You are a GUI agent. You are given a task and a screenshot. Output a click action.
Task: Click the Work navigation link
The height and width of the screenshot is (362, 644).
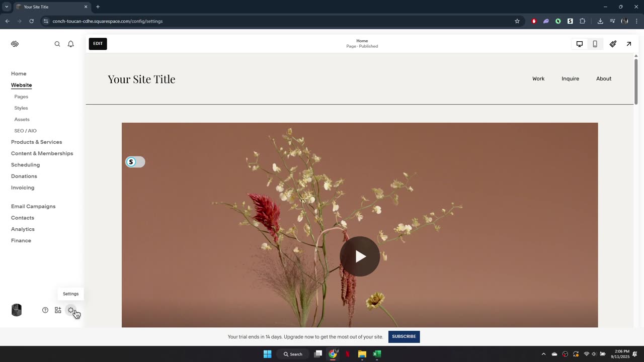pyautogui.click(x=538, y=78)
